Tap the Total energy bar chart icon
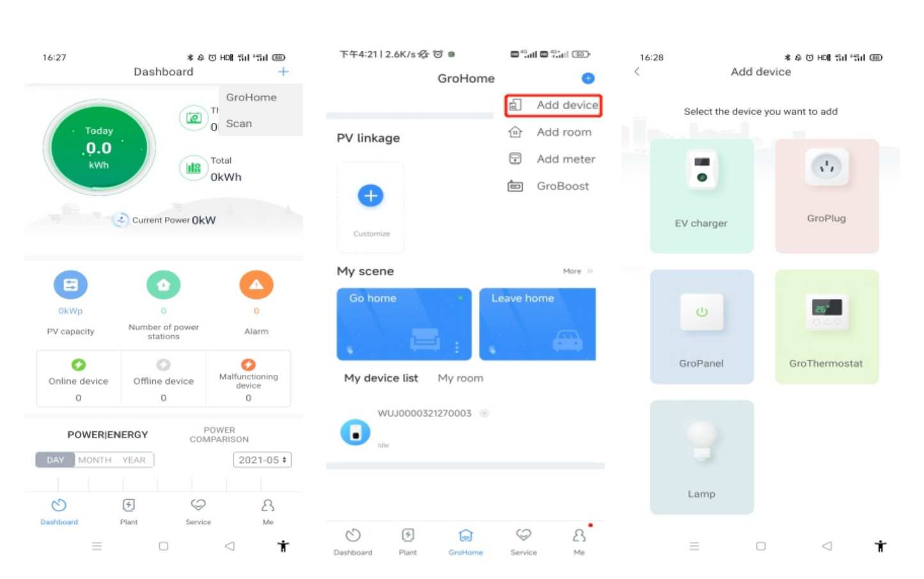924x579 pixels. [x=193, y=168]
